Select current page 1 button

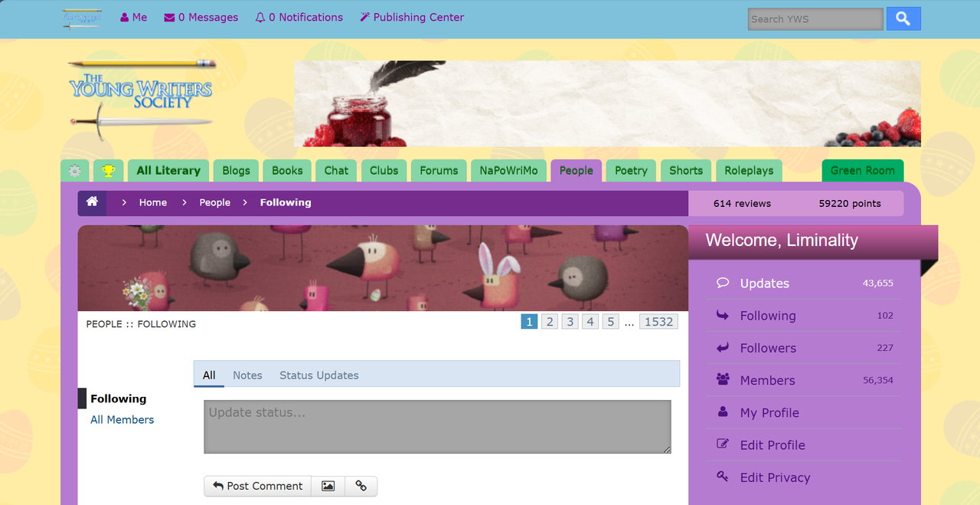[x=529, y=322]
